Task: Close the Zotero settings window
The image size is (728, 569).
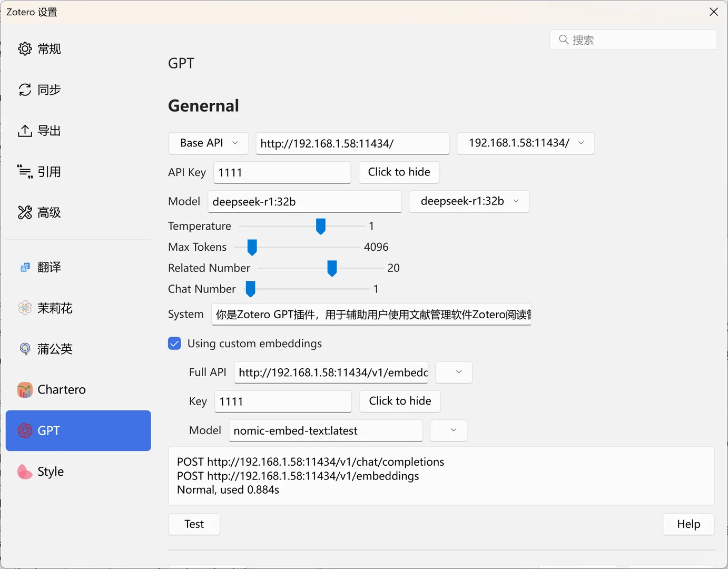Action: pyautogui.click(x=714, y=12)
